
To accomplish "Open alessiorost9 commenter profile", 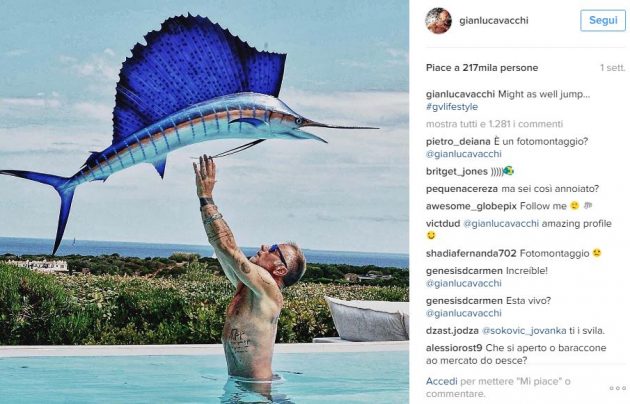I will (x=454, y=348).
